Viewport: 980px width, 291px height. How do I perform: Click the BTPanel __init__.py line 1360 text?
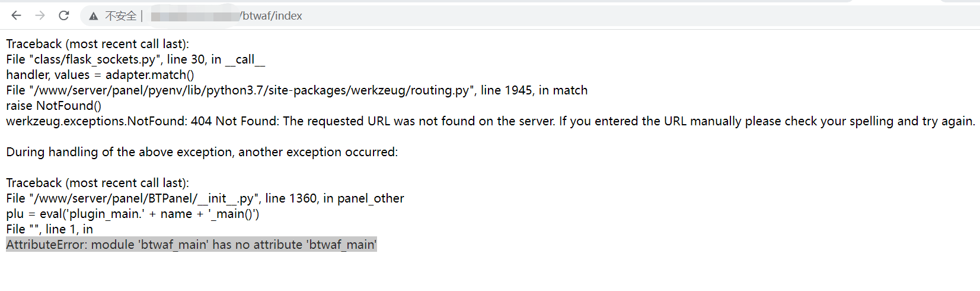tap(205, 198)
